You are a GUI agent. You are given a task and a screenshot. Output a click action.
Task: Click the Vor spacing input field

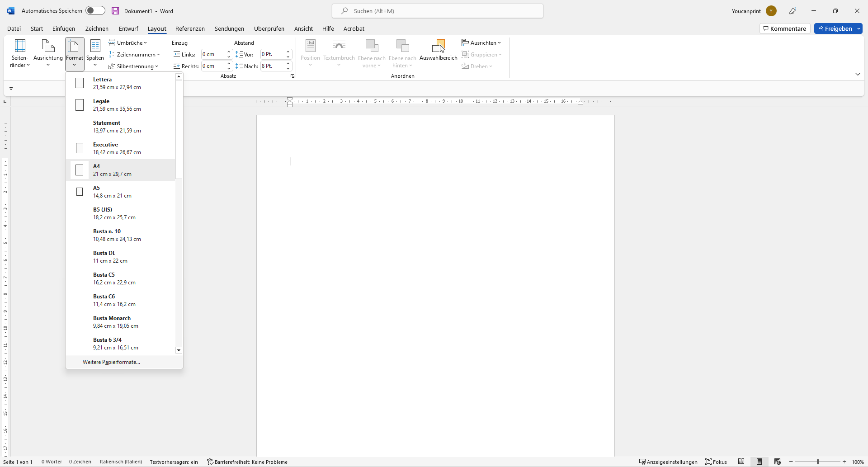pos(273,54)
